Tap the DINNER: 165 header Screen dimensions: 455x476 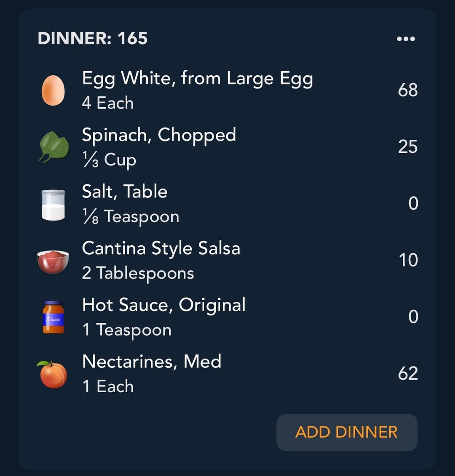coord(93,39)
